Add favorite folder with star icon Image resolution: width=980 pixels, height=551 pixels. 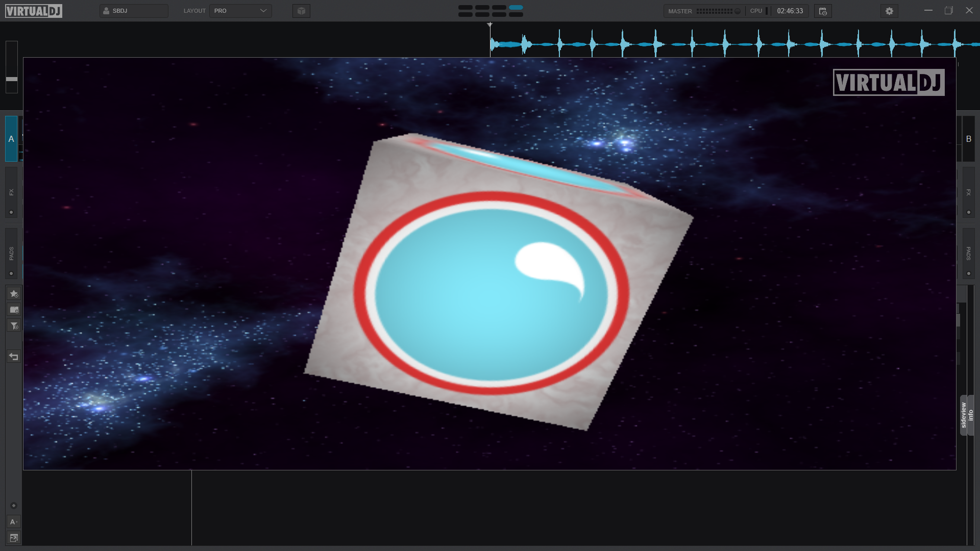point(14,293)
